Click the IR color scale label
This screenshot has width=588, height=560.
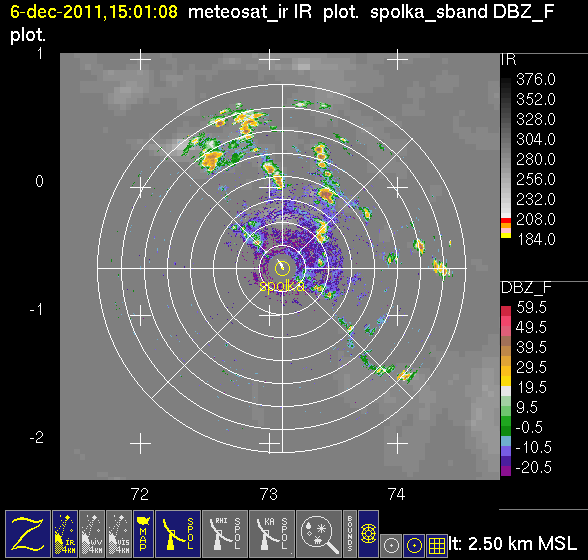pos(509,60)
